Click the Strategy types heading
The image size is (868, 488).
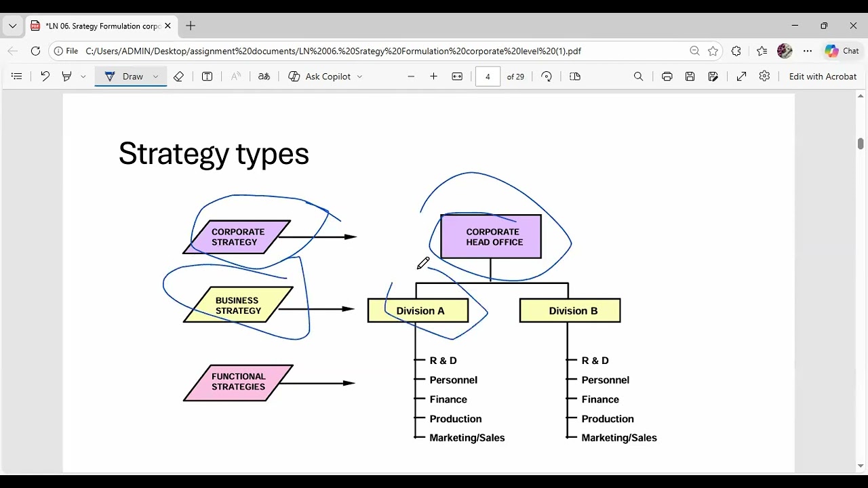(x=214, y=154)
